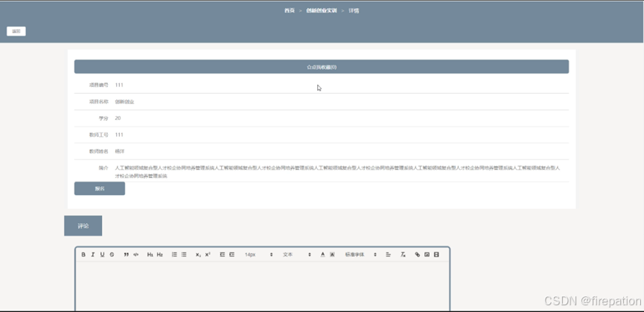
Task: Toggle underline formatting in comment editor
Action: pyautogui.click(x=102, y=255)
